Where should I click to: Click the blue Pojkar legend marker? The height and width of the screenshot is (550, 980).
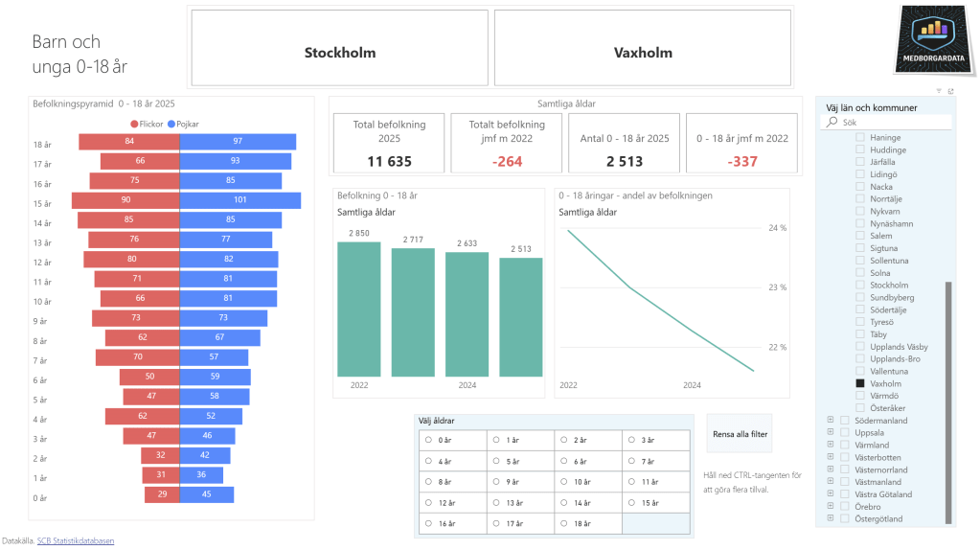click(171, 124)
